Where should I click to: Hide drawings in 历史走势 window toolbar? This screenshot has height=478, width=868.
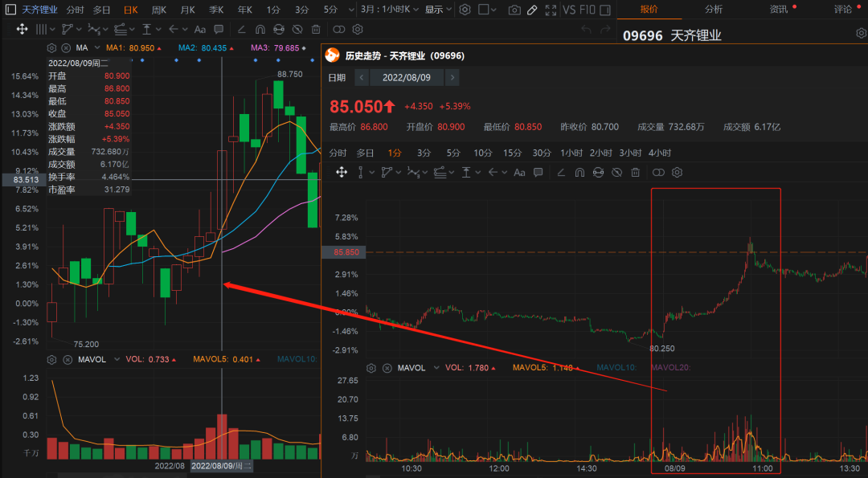pos(616,173)
